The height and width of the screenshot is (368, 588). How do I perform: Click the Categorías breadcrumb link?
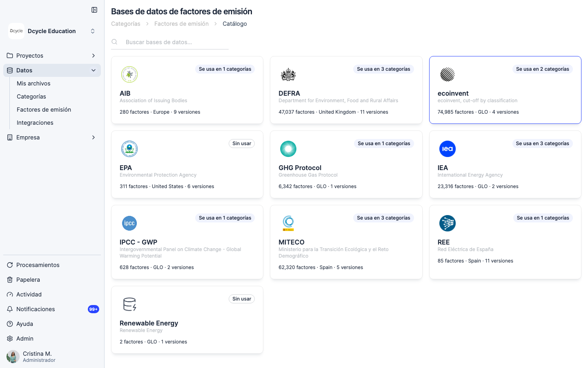point(126,24)
